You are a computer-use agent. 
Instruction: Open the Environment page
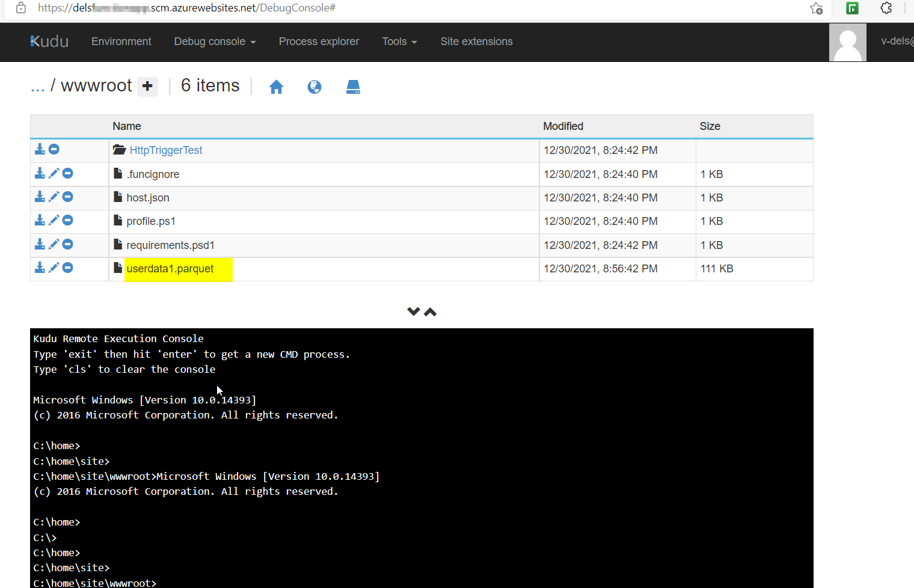click(x=121, y=41)
